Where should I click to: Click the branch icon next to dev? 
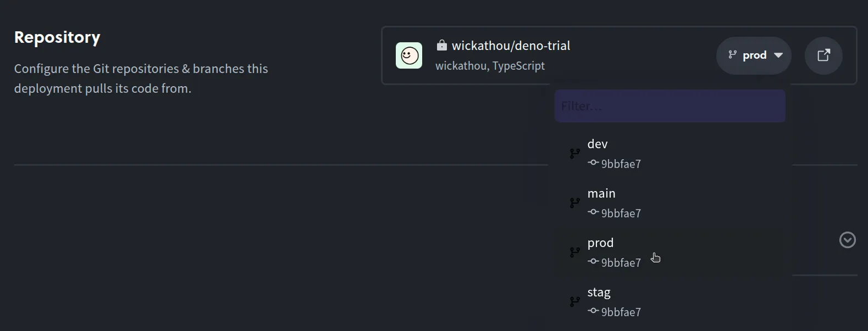[575, 154]
